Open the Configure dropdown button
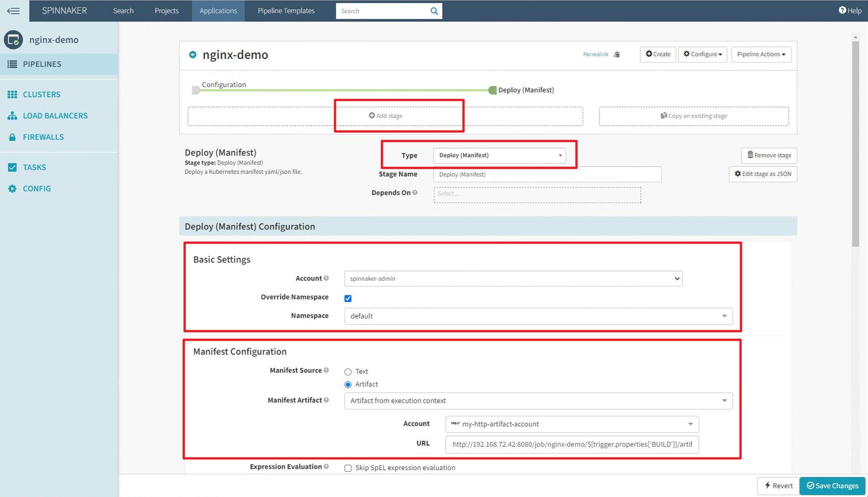The height and width of the screenshot is (497, 868). (x=702, y=54)
